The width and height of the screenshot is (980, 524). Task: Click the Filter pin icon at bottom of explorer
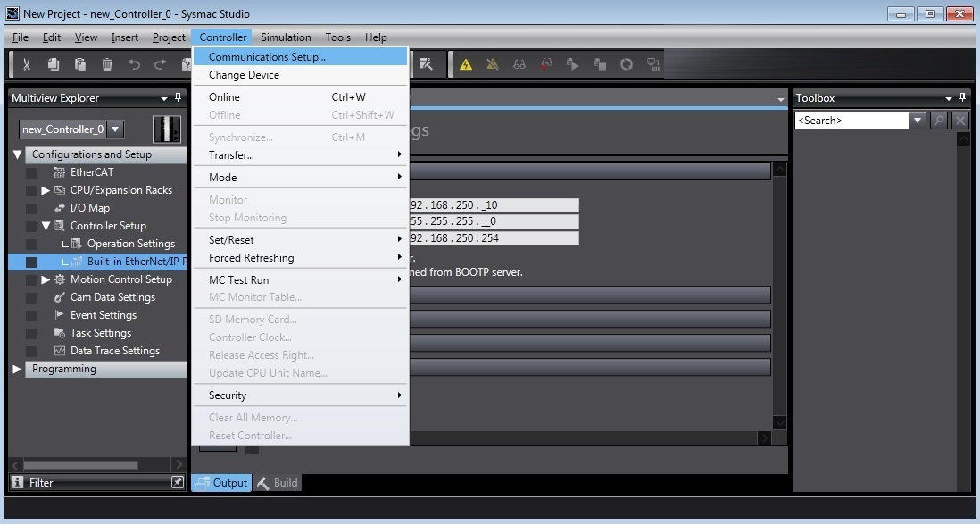coord(178,482)
